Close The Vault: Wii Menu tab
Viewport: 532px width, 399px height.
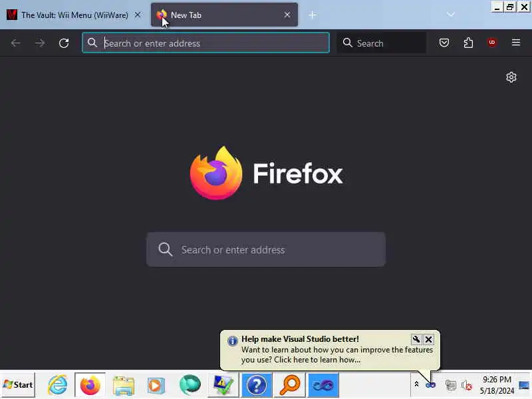(138, 15)
